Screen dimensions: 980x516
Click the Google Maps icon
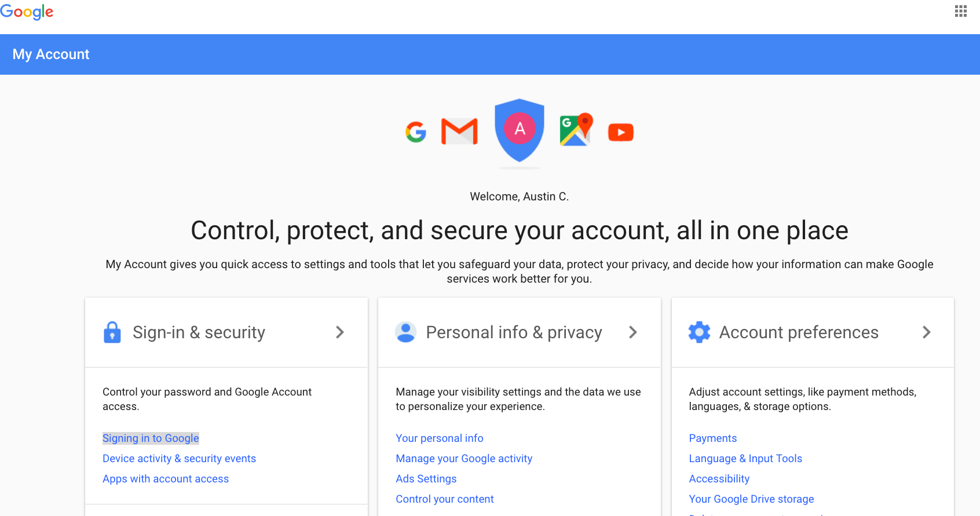pyautogui.click(x=576, y=129)
